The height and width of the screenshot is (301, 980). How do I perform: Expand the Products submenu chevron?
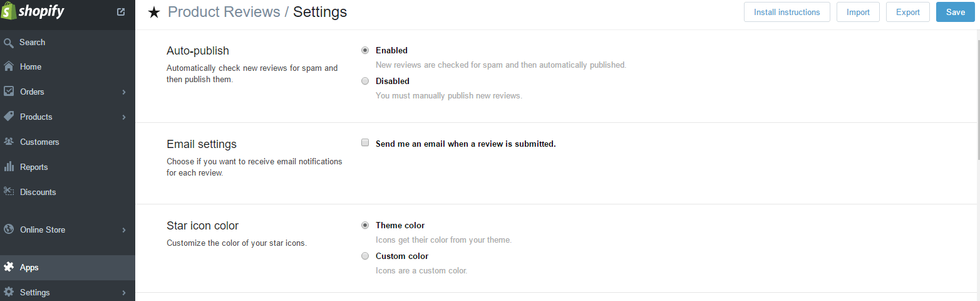tap(124, 117)
